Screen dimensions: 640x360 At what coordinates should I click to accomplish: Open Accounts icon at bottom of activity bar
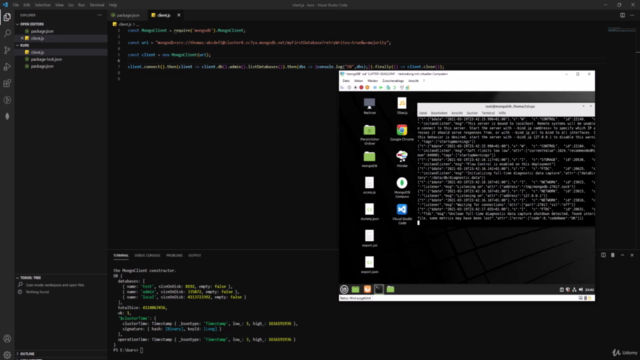pos(7,339)
